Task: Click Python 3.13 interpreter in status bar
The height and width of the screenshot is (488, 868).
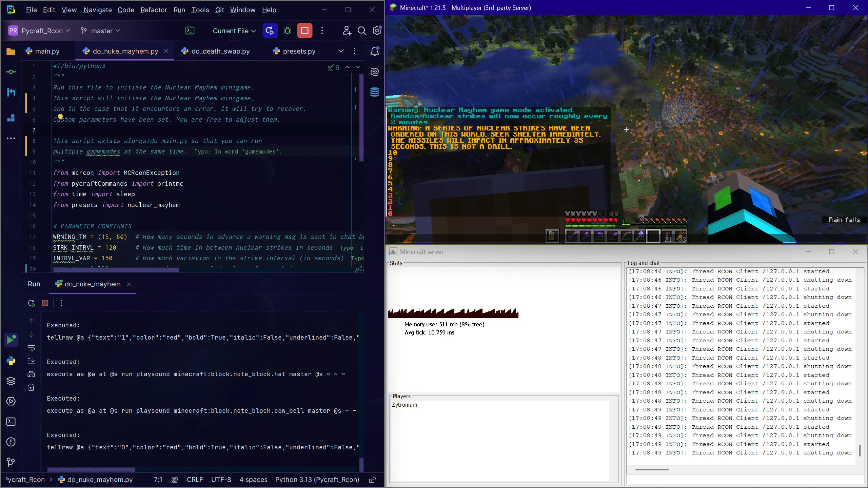Action: pos(317,480)
